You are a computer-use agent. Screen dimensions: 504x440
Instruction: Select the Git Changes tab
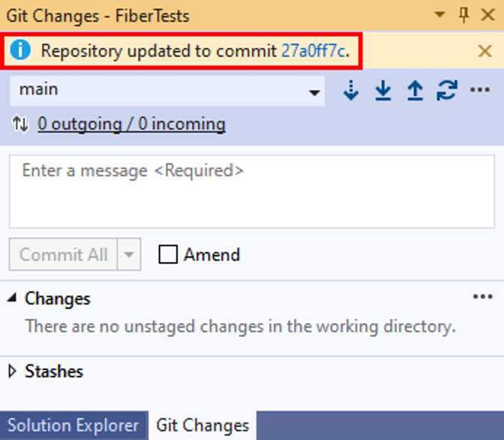(x=202, y=425)
